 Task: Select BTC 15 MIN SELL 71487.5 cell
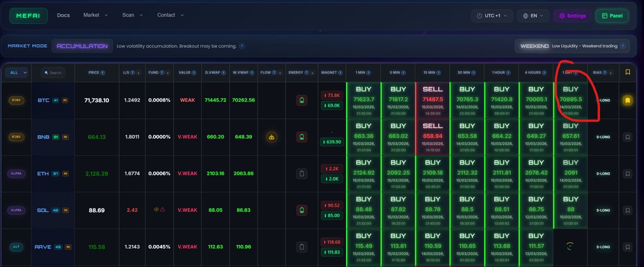(x=433, y=100)
